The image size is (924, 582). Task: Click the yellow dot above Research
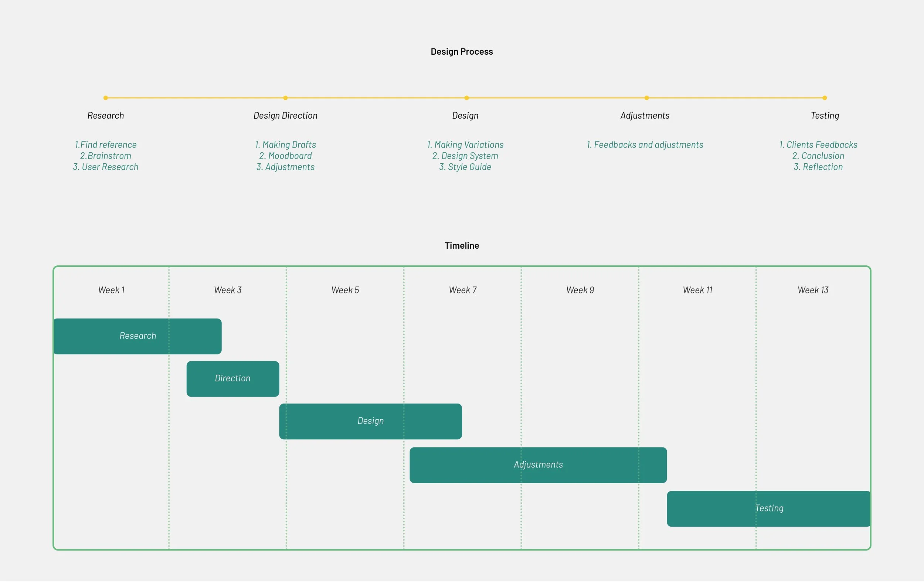point(106,98)
